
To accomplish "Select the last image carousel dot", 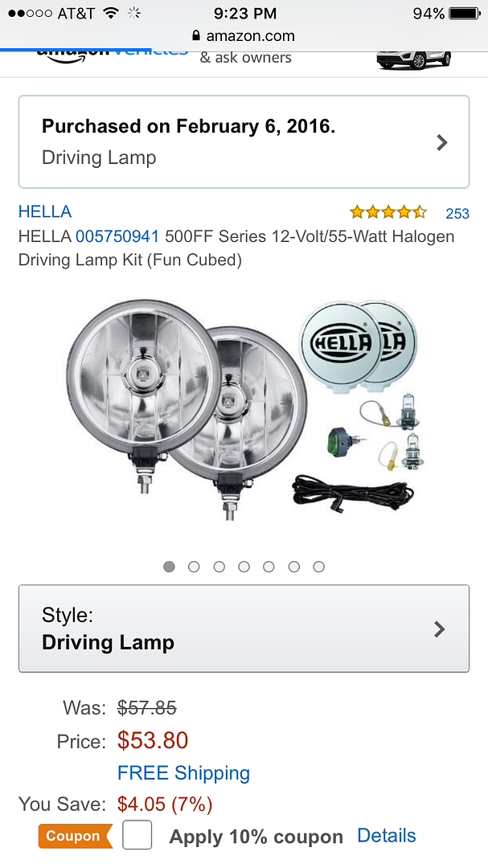I will (318, 567).
